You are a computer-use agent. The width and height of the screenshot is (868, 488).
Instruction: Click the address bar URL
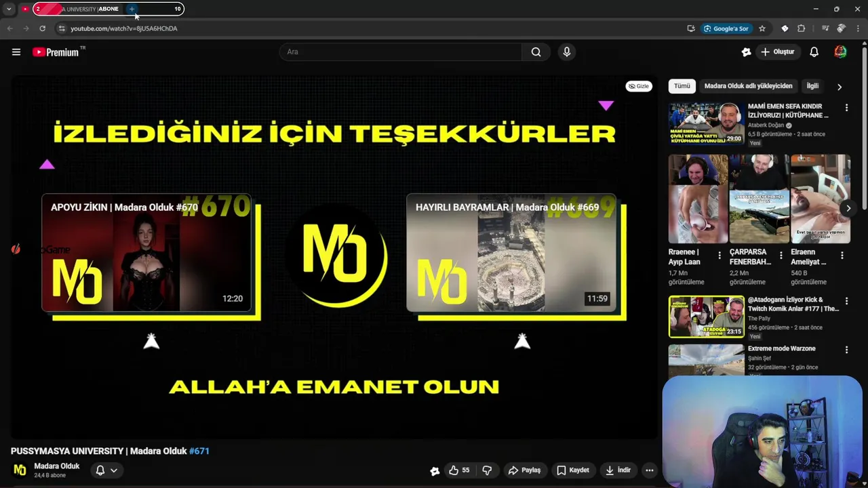tap(124, 28)
